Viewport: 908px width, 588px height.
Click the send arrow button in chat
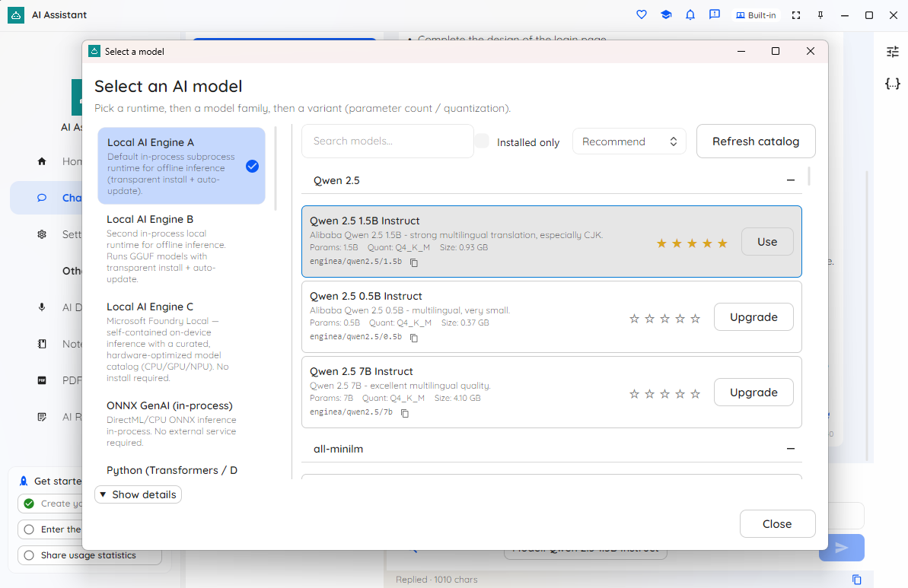pyautogui.click(x=842, y=548)
